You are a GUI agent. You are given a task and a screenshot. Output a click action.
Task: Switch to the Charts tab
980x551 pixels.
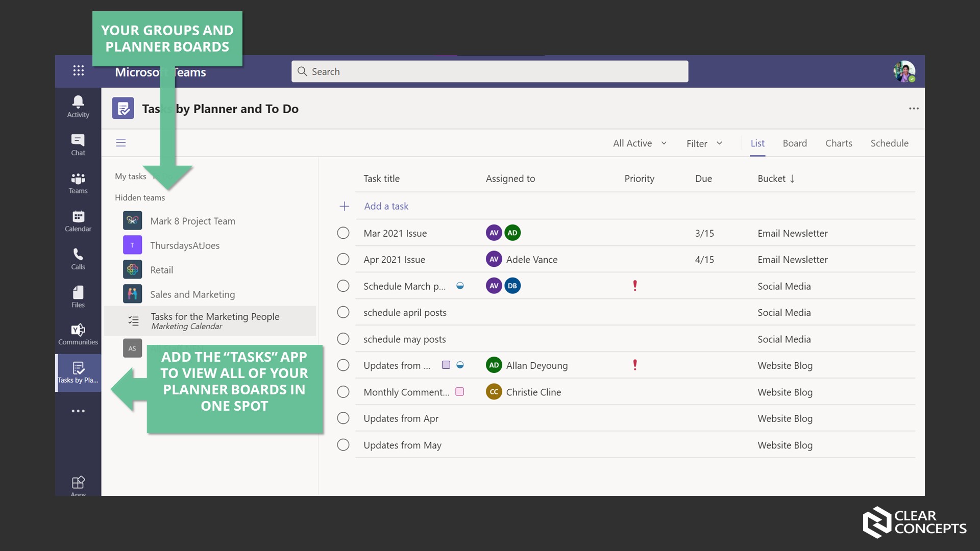click(838, 143)
